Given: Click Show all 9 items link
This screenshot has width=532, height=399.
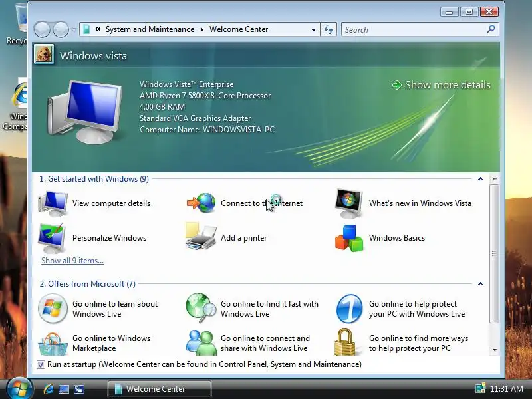Looking at the screenshot, I should (x=72, y=261).
